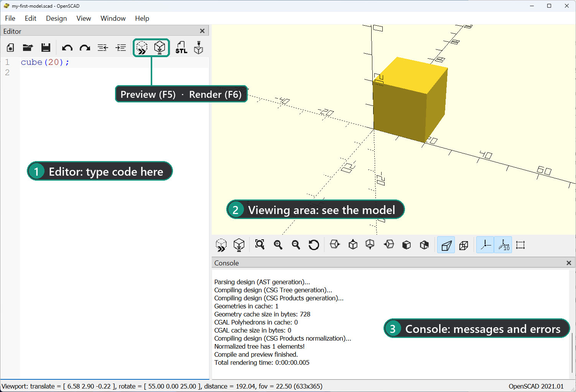Toggle Show Edges on the model
The image size is (576, 392).
click(x=520, y=245)
